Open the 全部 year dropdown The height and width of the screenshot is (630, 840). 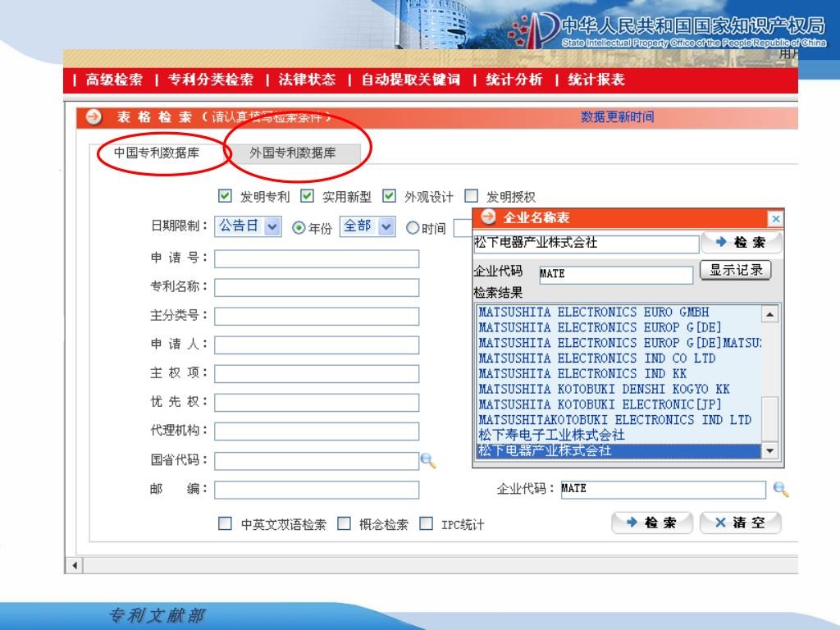[x=367, y=226]
